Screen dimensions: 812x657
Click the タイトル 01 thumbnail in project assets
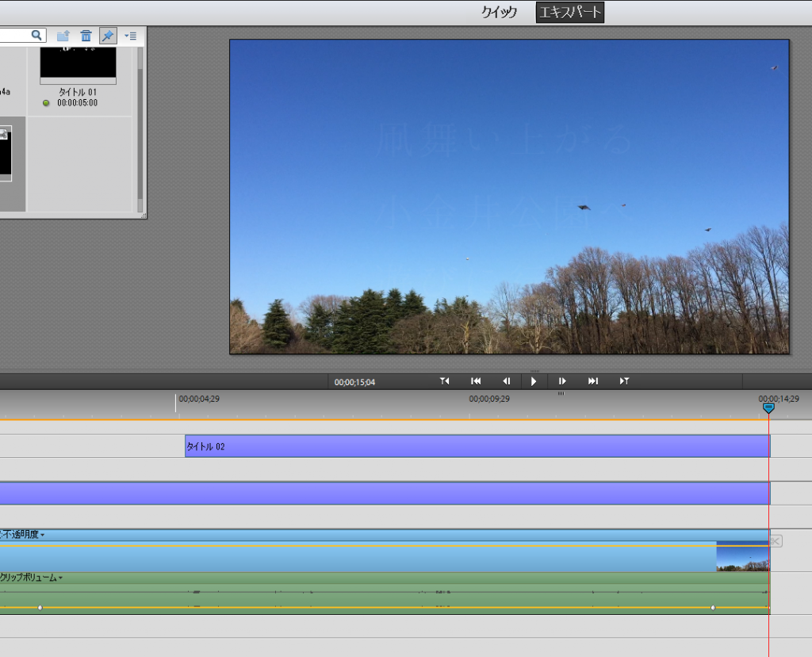pyautogui.click(x=78, y=63)
